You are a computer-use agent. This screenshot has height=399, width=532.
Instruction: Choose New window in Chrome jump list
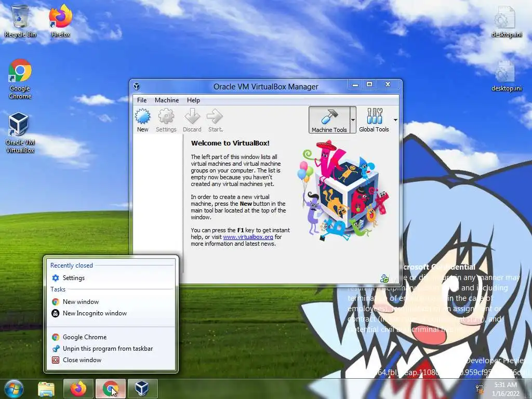click(111, 302)
